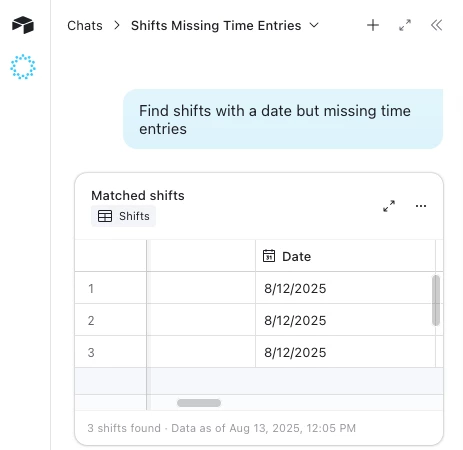Image resolution: width=463 pixels, height=450 pixels.
Task: Collapse the panel with the double chevron icon
Action: coord(437,25)
